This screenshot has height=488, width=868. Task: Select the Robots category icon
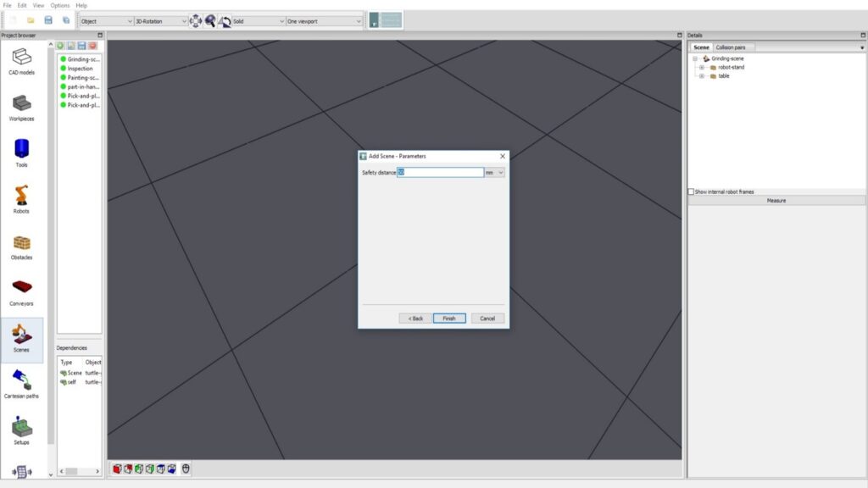[x=22, y=197]
